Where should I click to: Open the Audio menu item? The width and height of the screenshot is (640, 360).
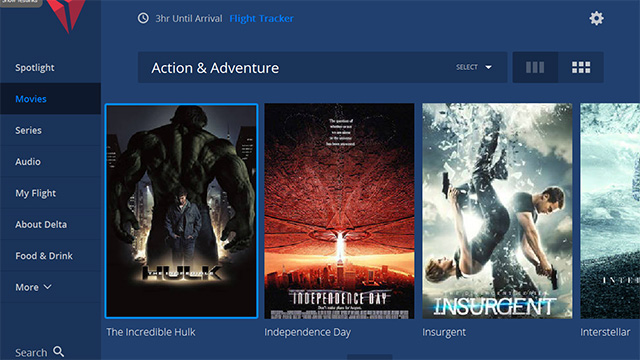pyautogui.click(x=28, y=162)
